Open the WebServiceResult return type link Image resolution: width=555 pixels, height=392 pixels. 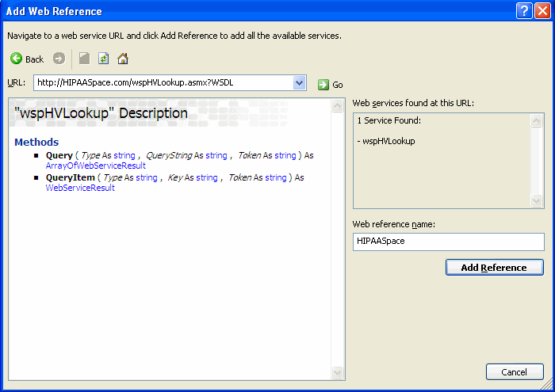(80, 188)
